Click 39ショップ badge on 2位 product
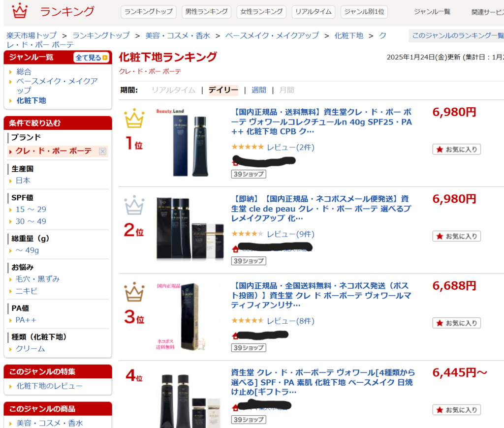 [249, 261]
